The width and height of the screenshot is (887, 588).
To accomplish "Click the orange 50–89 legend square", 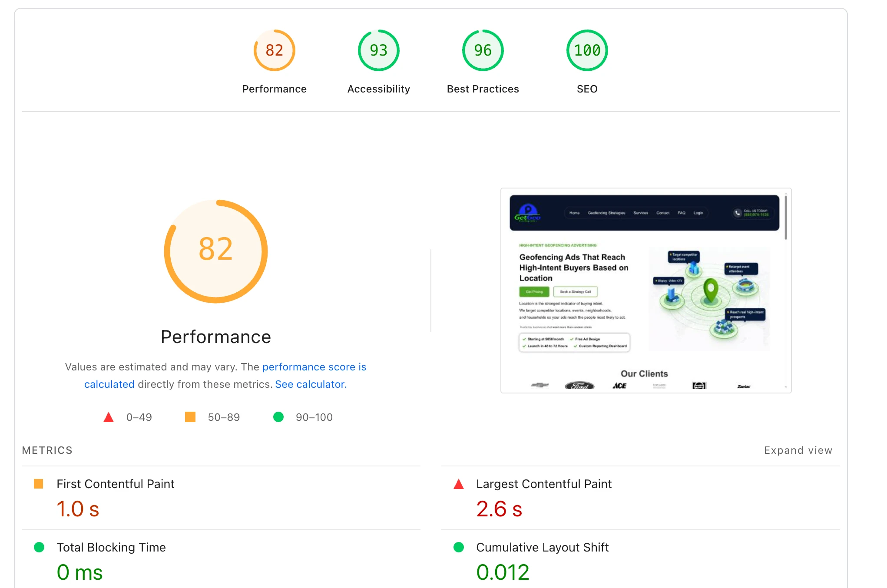I will pos(190,417).
